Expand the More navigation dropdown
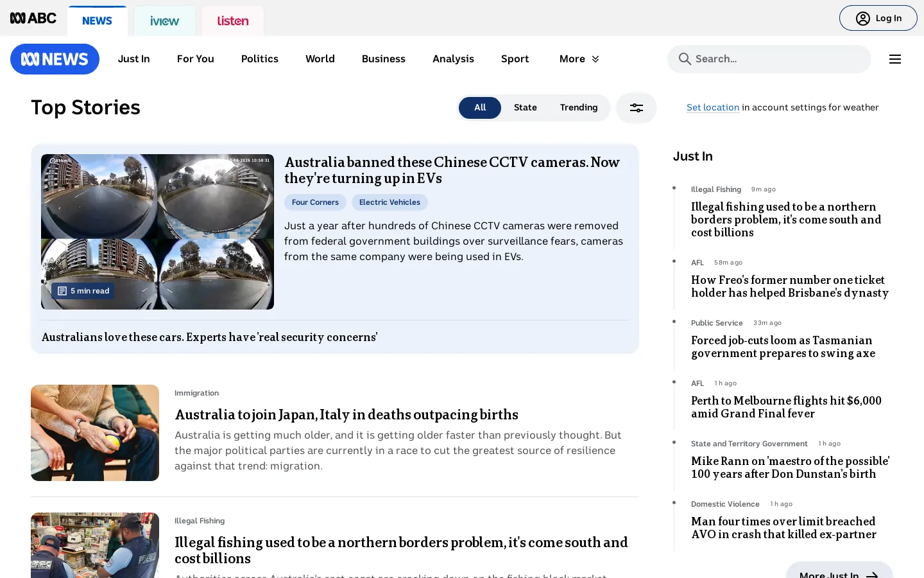This screenshot has width=924, height=578. (x=579, y=59)
